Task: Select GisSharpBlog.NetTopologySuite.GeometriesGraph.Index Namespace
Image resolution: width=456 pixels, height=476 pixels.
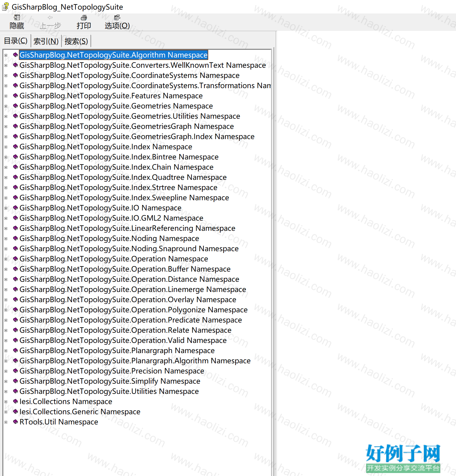Action: (x=137, y=137)
